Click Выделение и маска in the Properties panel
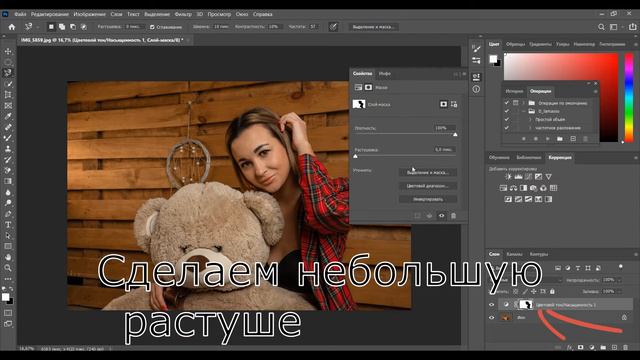Screen dimensions: 640x360 point(428,173)
